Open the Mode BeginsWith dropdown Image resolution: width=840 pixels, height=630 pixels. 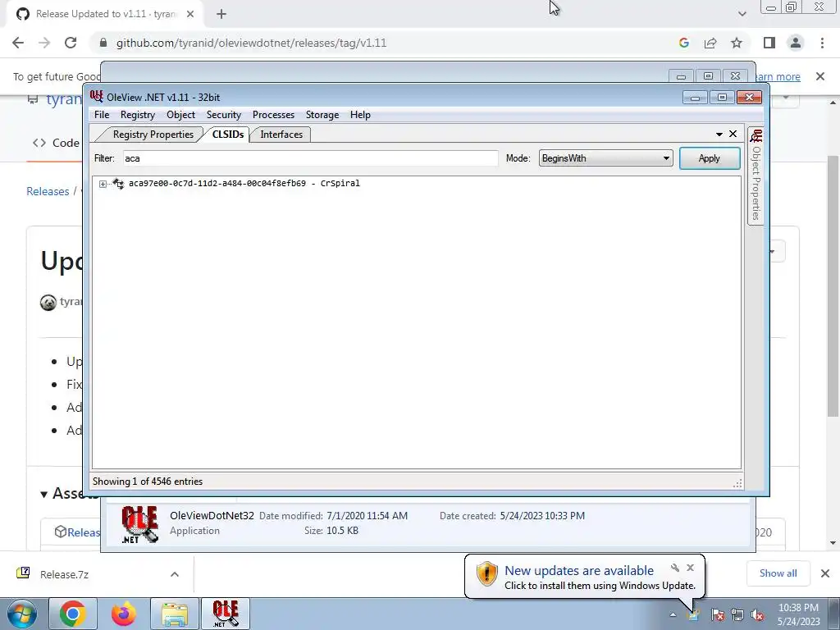click(605, 158)
